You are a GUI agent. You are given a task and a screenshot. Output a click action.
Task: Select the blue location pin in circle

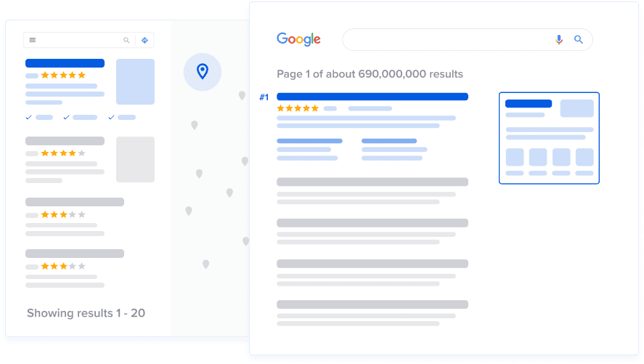tap(203, 71)
